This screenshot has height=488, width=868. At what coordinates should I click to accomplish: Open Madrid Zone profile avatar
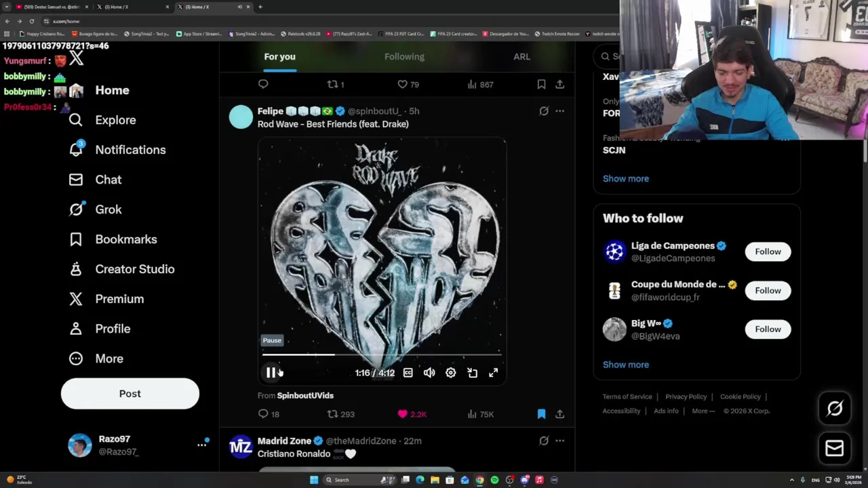click(241, 447)
